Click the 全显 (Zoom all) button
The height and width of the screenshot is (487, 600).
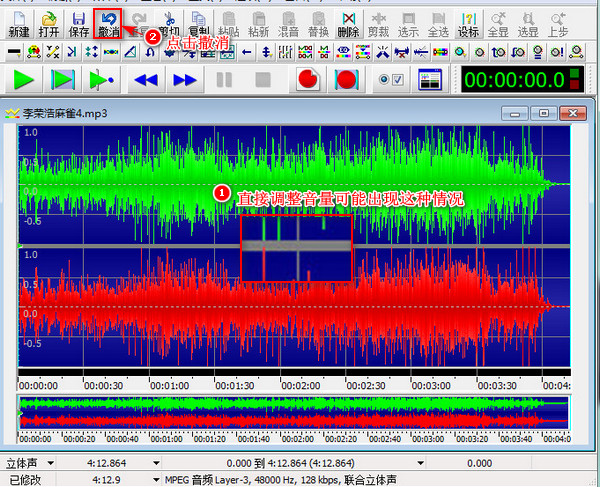(x=498, y=24)
